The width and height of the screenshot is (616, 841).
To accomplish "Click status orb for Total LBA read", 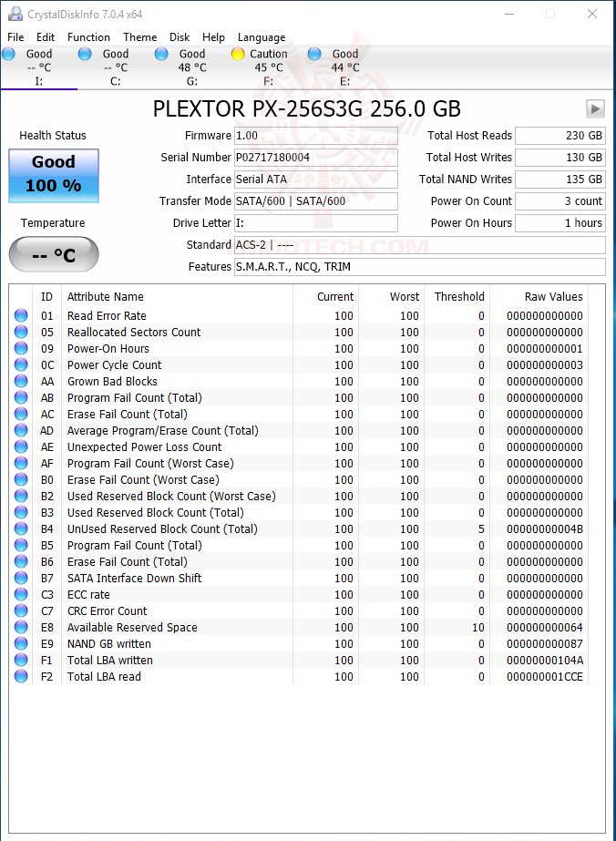I will (x=21, y=676).
